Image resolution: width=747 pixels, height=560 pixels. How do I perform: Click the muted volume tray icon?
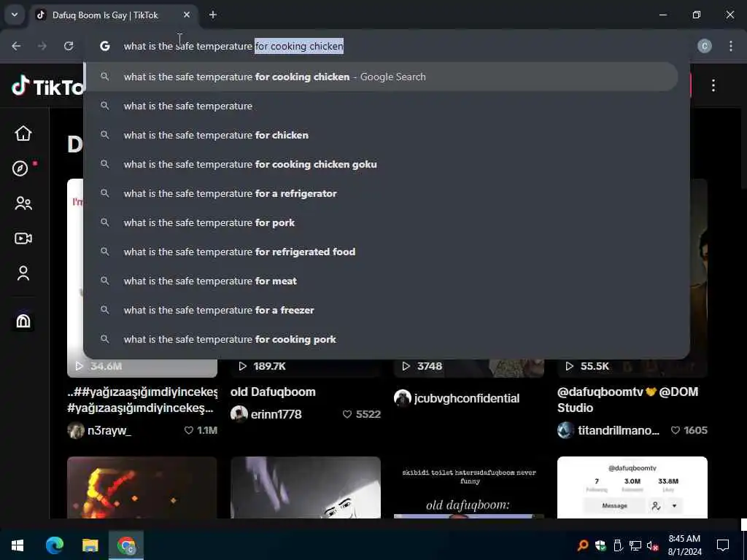[x=652, y=545]
